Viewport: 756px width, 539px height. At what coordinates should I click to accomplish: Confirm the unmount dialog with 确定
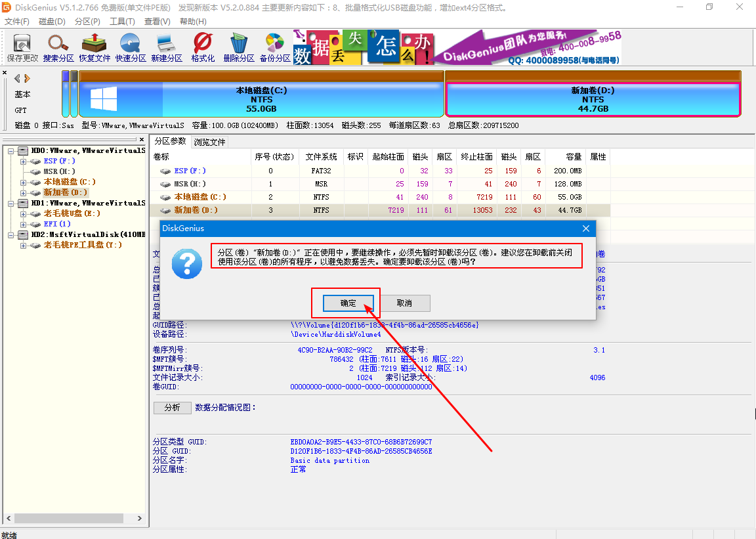click(348, 303)
